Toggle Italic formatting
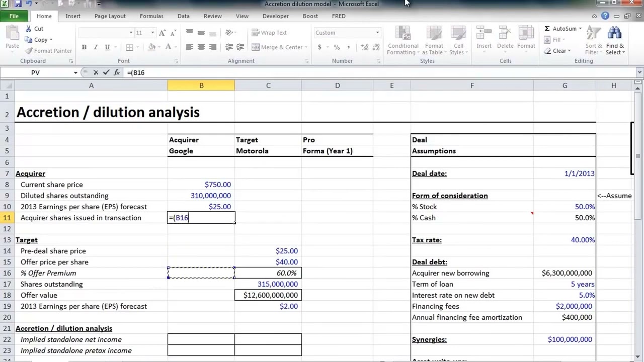The width and height of the screenshot is (644, 362). (96, 47)
